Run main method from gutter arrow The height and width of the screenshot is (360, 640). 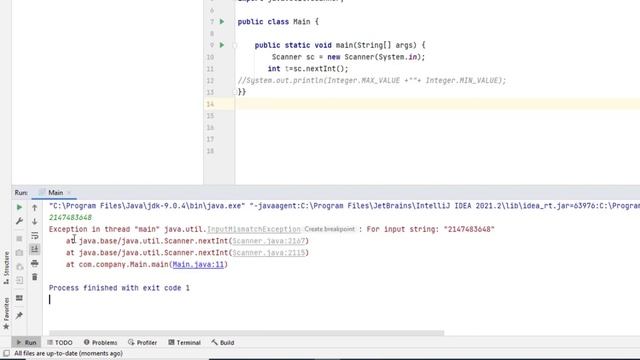222,45
